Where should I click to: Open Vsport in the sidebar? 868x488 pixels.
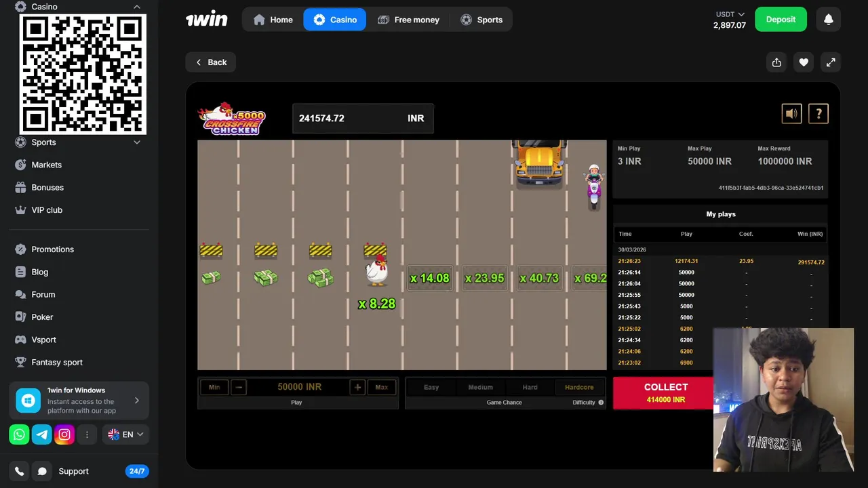43,340
